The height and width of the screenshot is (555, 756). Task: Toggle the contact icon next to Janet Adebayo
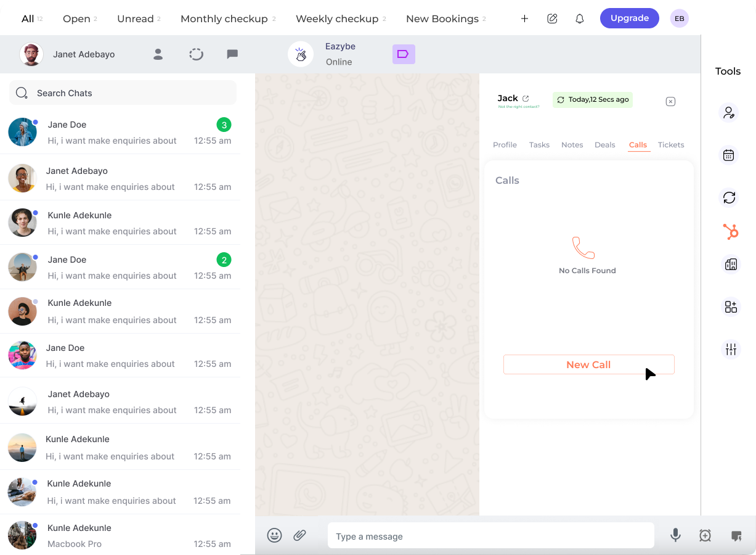(x=158, y=54)
